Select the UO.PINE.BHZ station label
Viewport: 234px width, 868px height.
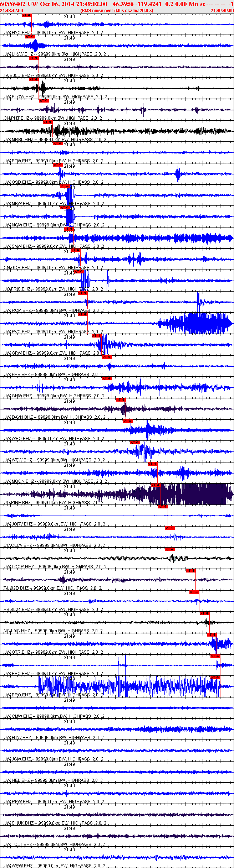(54, 503)
